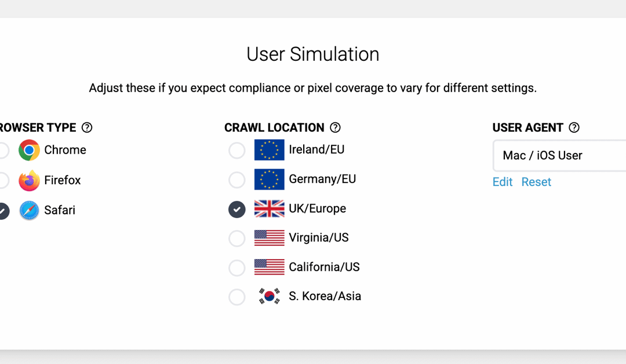Choose Germany/EU radio button

coord(236,180)
